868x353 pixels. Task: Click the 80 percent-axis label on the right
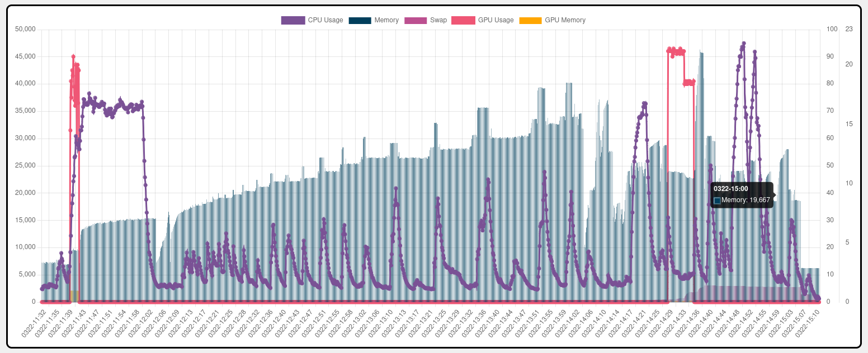(830, 84)
